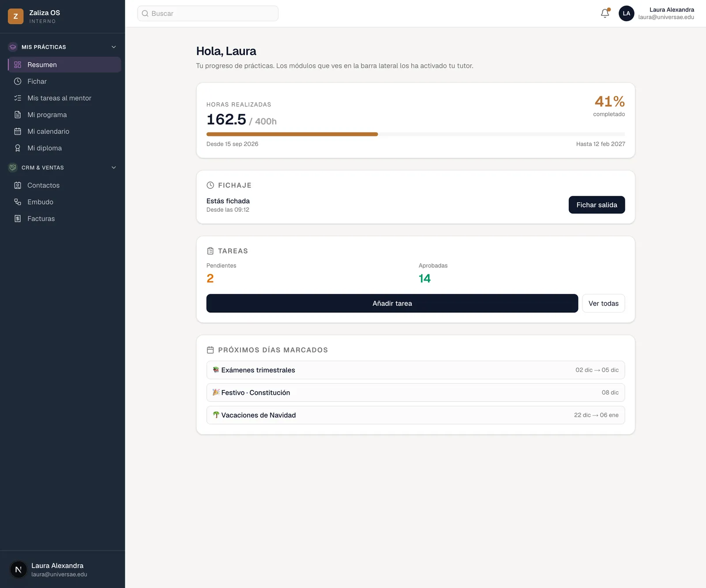Image resolution: width=706 pixels, height=588 pixels.
Task: Open Facturas in the sidebar
Action: 64,219
